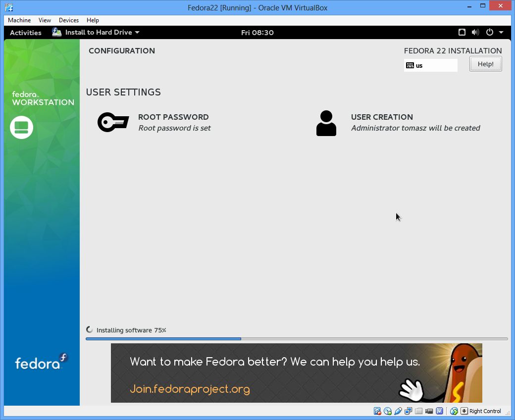The image size is (515, 420).
Task: Open the USER CREATION settings
Action: click(399, 122)
